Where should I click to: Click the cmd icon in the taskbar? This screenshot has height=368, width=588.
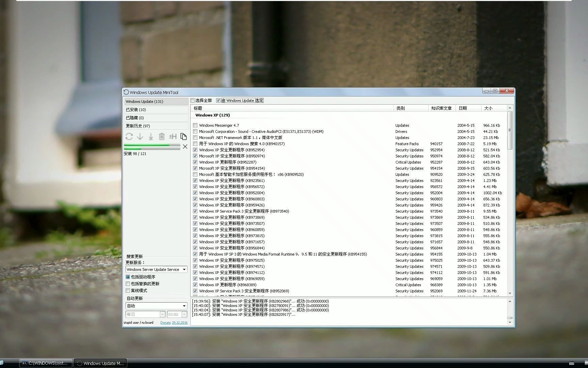tap(24, 363)
